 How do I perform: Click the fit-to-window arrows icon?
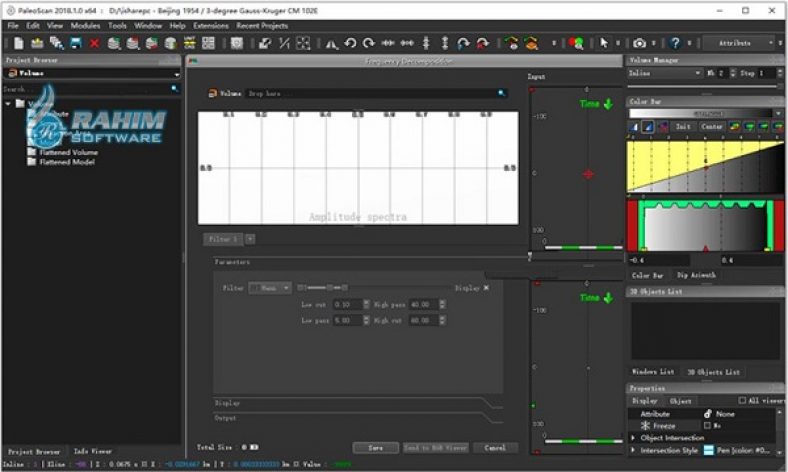pos(303,44)
